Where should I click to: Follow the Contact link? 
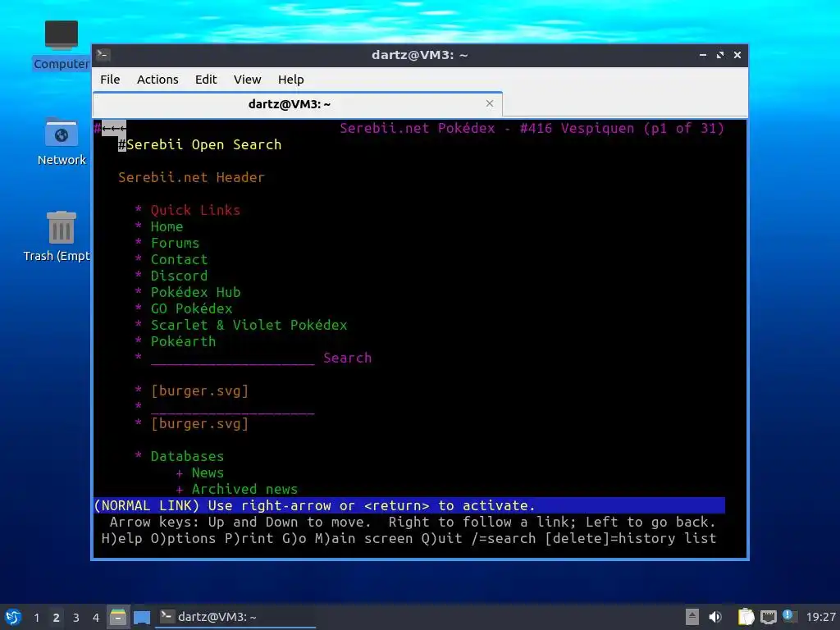click(179, 259)
